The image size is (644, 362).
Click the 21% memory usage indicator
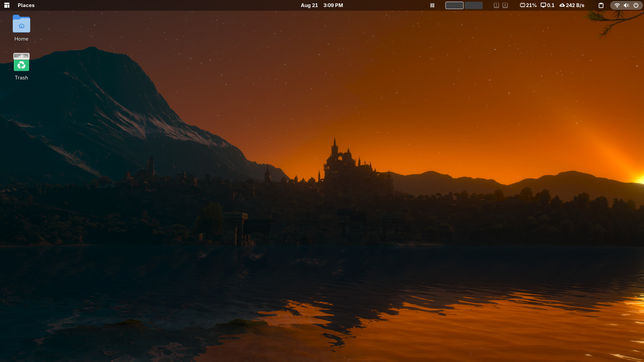(528, 5)
